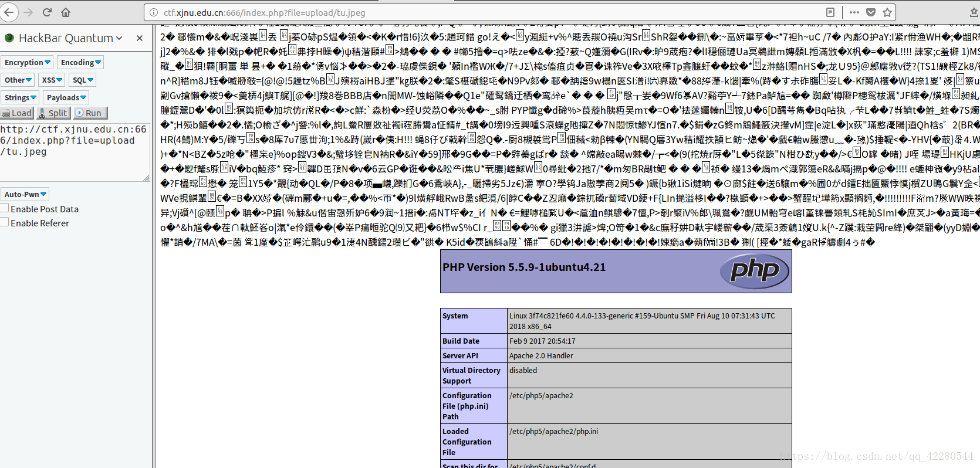Click the PHP logo image
980x468 pixels.
pyautogui.click(x=755, y=271)
